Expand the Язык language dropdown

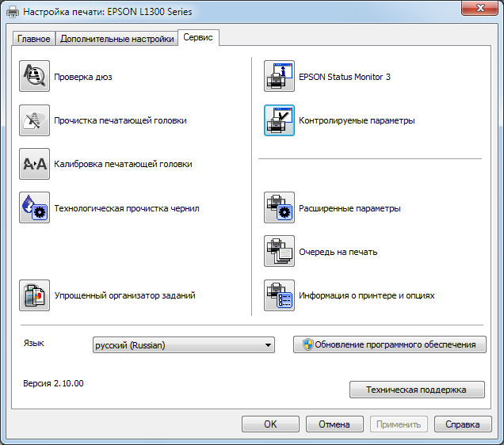[184, 344]
